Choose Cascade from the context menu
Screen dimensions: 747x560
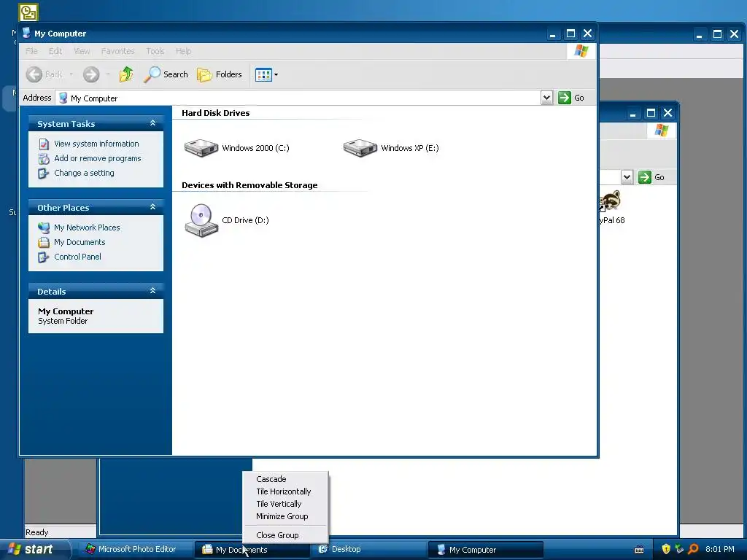click(x=271, y=479)
